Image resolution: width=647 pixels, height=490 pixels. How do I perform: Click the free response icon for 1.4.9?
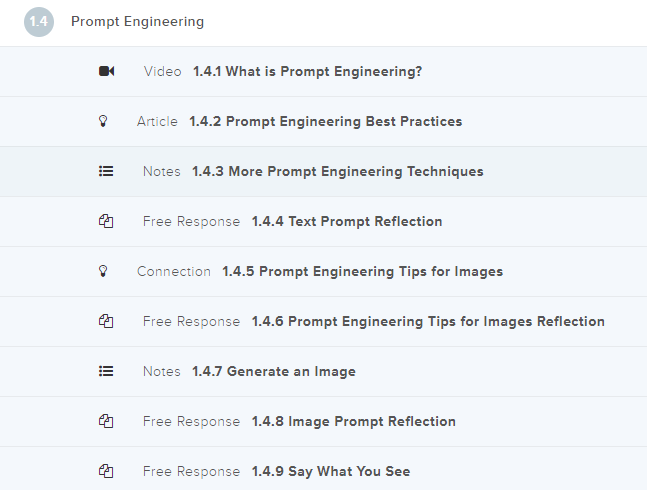106,471
